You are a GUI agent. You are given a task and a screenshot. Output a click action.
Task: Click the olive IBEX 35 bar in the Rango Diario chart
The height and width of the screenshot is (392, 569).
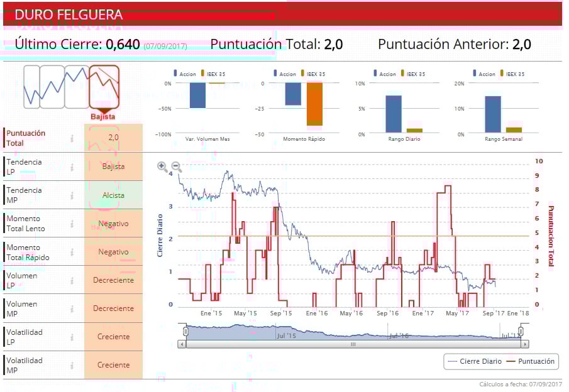[414, 131]
